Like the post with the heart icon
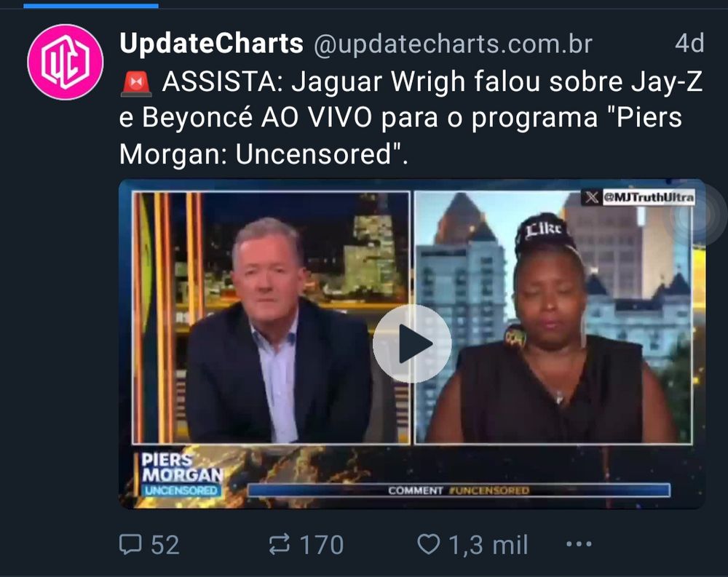Screen dimensions: 728x577 pyautogui.click(x=428, y=544)
